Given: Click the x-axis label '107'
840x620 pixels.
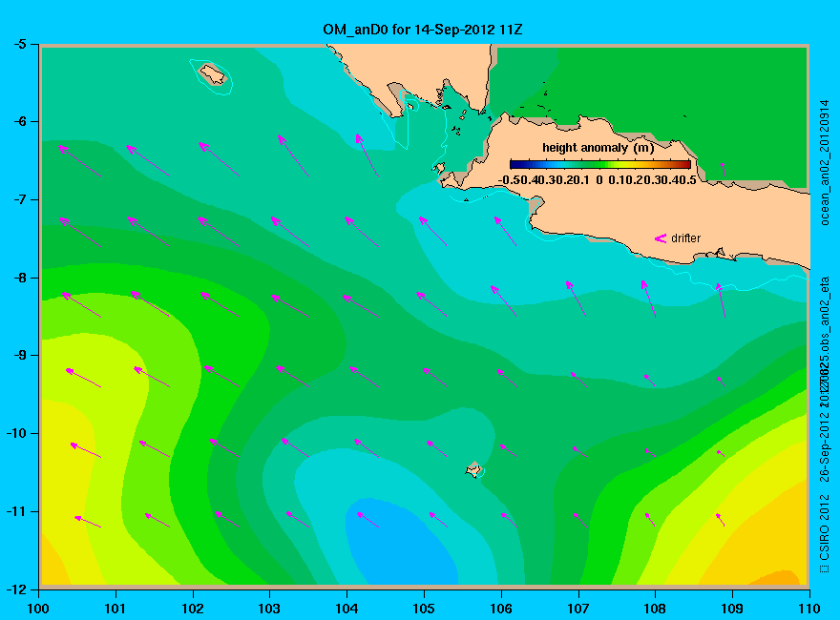Looking at the screenshot, I should tap(578, 609).
